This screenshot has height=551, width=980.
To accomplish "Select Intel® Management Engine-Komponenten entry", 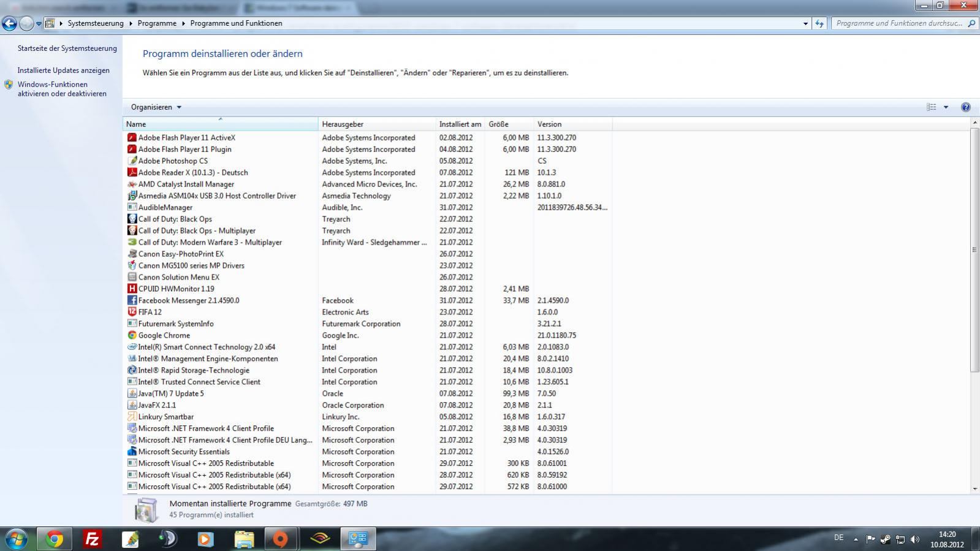I will click(x=208, y=359).
